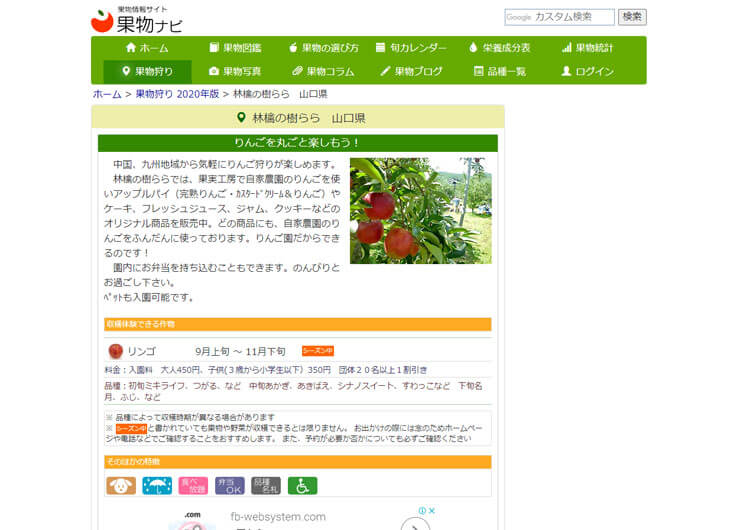Open 果物コラム in navigation
Screen dimensions: 730x530
(324, 72)
